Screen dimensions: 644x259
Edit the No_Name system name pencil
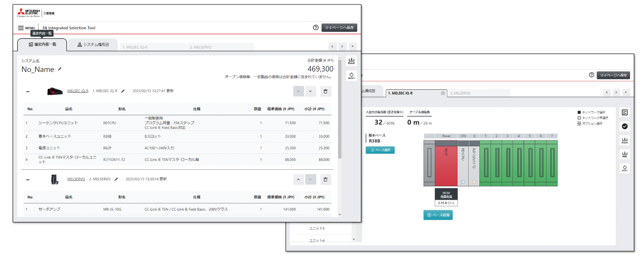60,69
